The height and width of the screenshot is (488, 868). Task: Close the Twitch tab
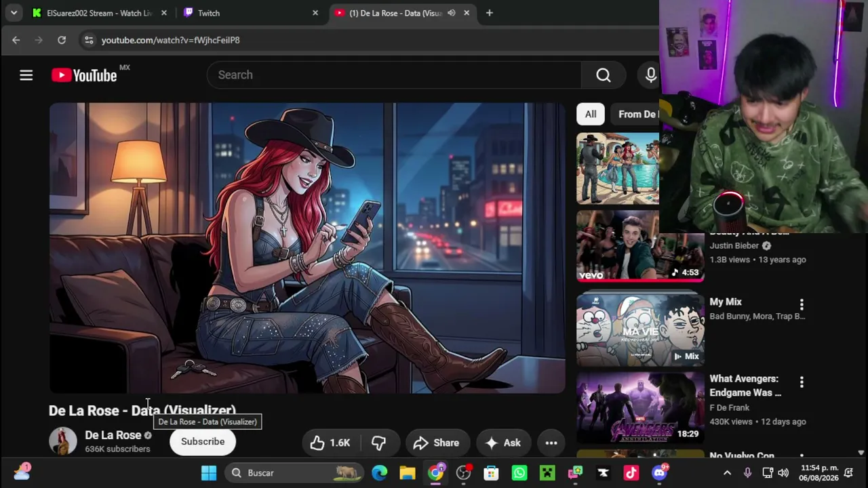tap(315, 13)
